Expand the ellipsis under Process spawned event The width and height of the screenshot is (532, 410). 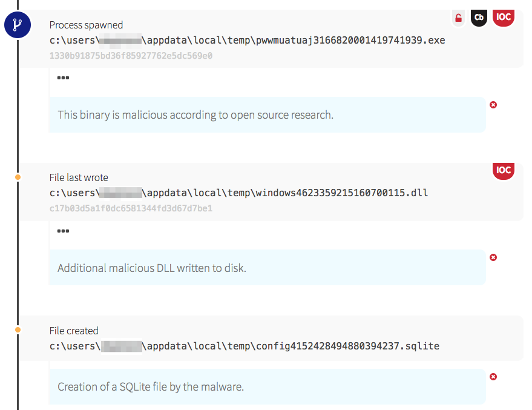coord(63,78)
